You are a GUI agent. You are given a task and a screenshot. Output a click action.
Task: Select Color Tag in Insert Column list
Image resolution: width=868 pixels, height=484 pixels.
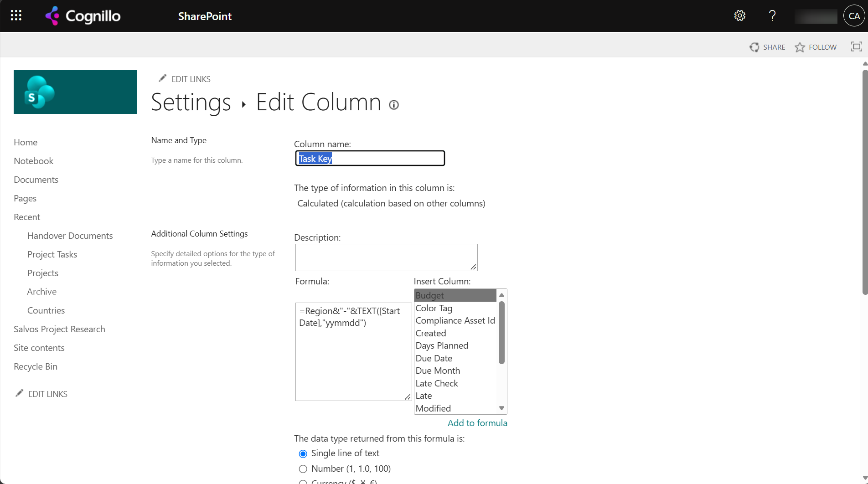[455, 308]
